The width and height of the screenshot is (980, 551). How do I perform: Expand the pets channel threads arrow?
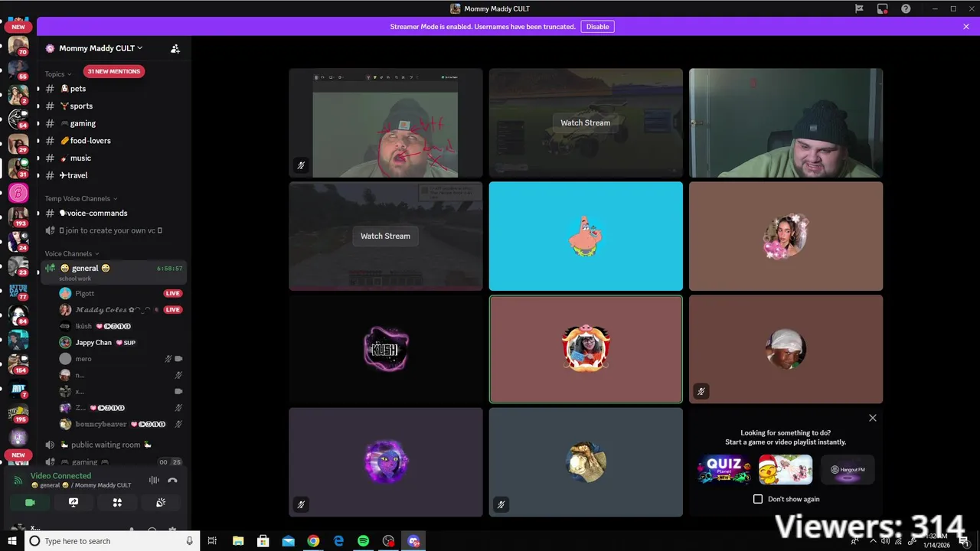[38, 89]
